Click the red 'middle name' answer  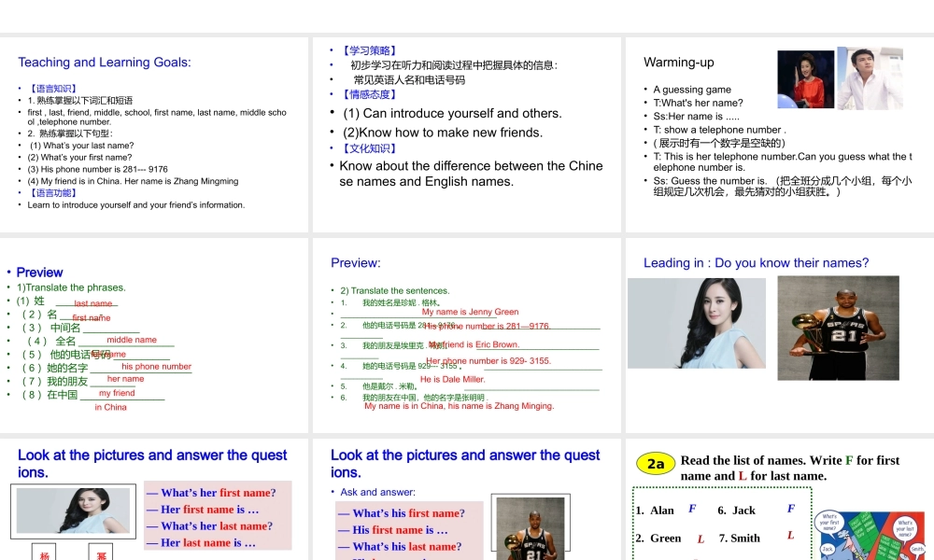tap(132, 340)
